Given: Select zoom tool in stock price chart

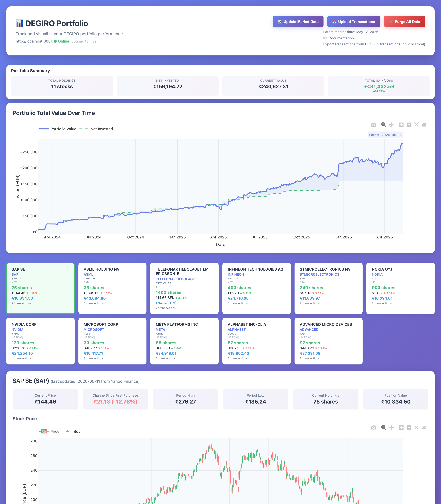Looking at the screenshot, I should tap(383, 427).
